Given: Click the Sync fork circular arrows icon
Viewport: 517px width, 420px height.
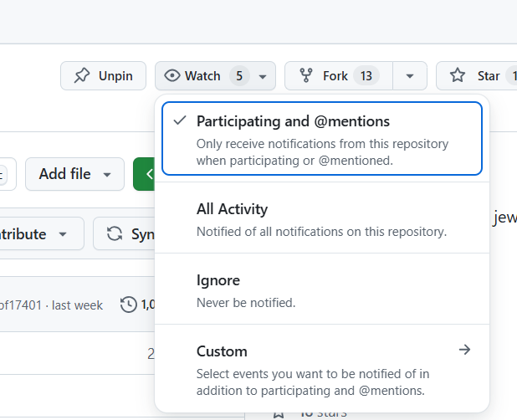Looking at the screenshot, I should (x=115, y=234).
